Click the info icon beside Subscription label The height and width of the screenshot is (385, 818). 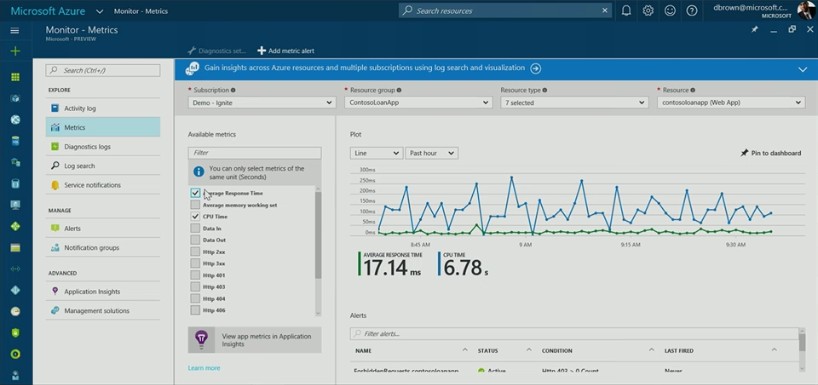233,90
